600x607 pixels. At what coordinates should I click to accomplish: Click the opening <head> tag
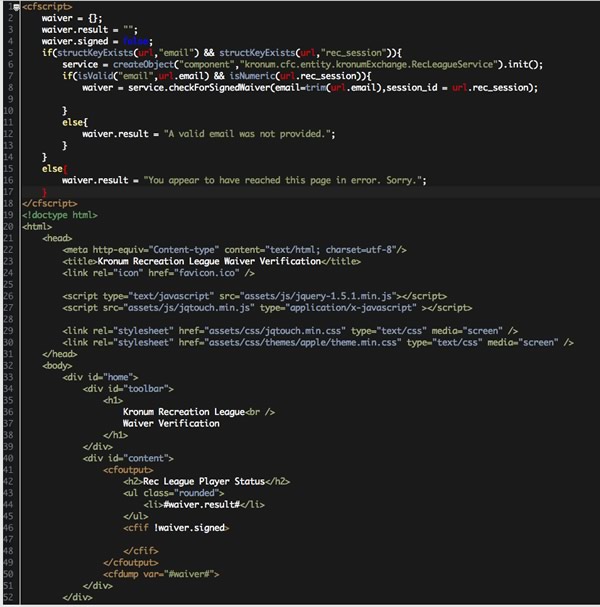tap(57, 238)
